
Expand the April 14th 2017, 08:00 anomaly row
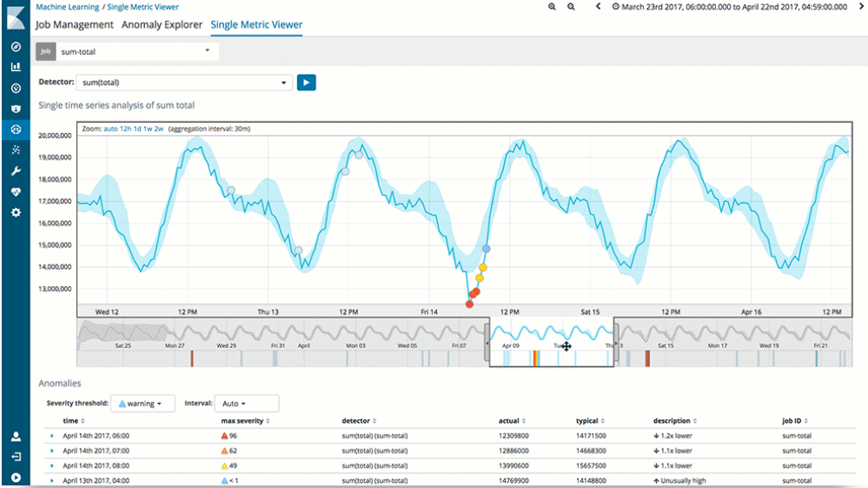click(x=52, y=466)
